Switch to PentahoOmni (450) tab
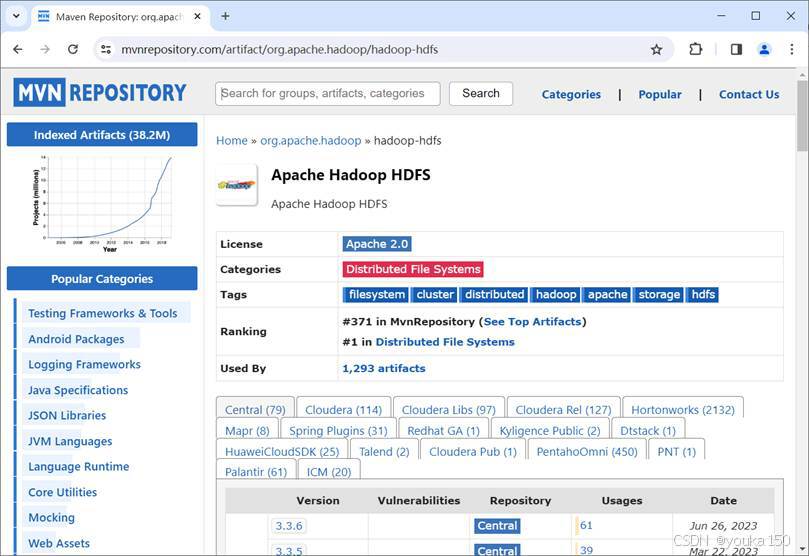 coord(587,451)
